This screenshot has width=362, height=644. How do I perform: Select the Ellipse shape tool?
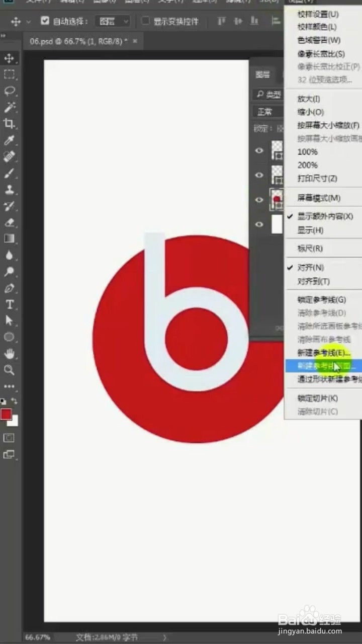coord(9,337)
